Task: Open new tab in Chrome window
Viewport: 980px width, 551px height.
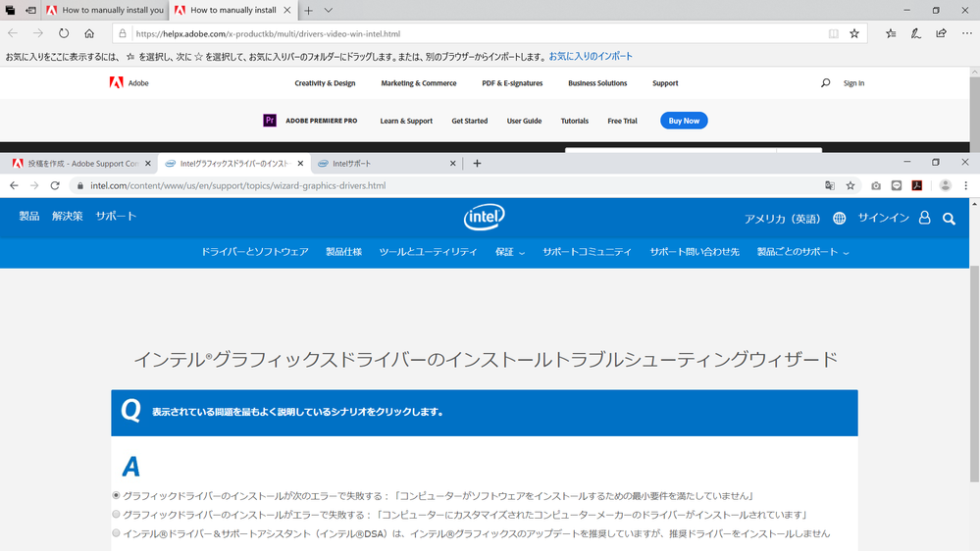Action: point(477,163)
